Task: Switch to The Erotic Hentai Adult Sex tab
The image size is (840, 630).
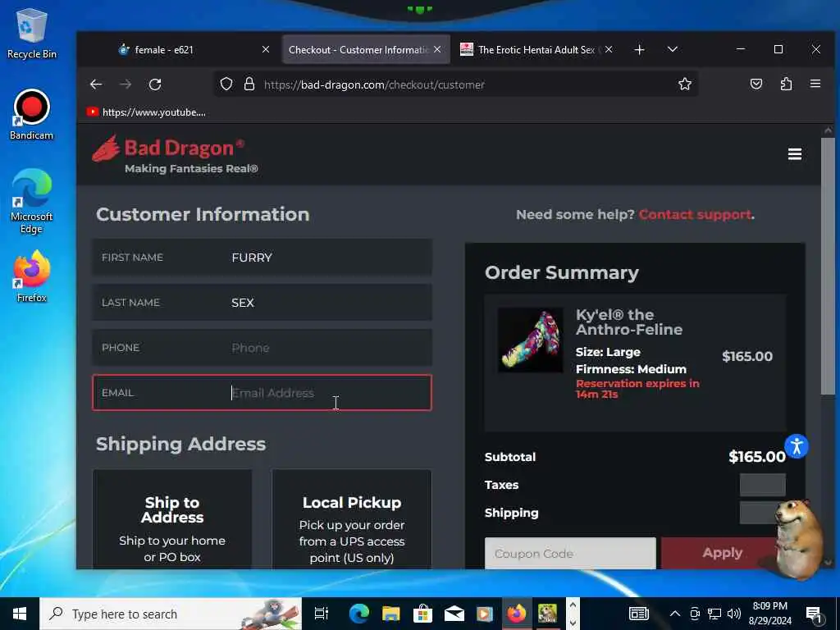Action: pyautogui.click(x=536, y=50)
